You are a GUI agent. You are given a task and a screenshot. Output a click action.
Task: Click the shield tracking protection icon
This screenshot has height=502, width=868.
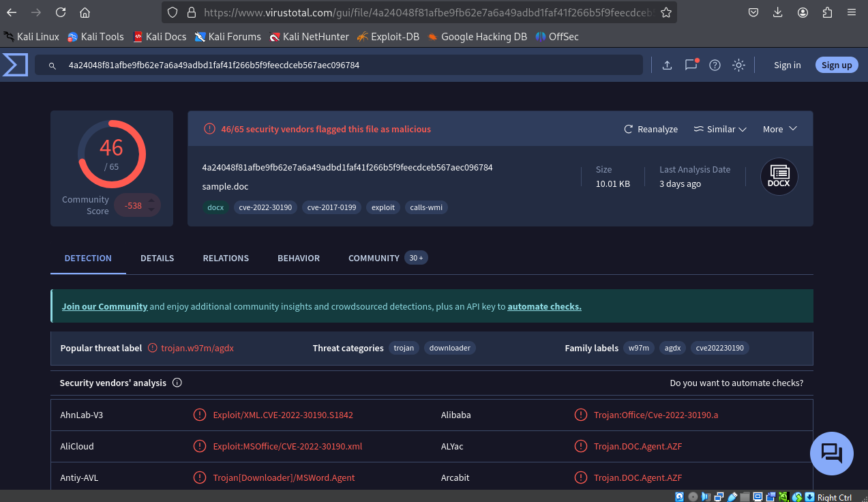[x=173, y=12]
